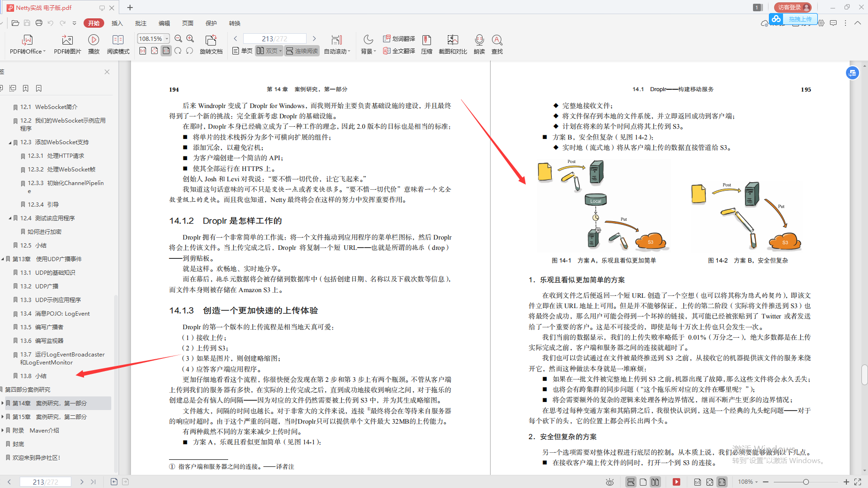
Task: Collapse the 第13章 使用UDP广播事件 bookmark
Action: point(2,259)
